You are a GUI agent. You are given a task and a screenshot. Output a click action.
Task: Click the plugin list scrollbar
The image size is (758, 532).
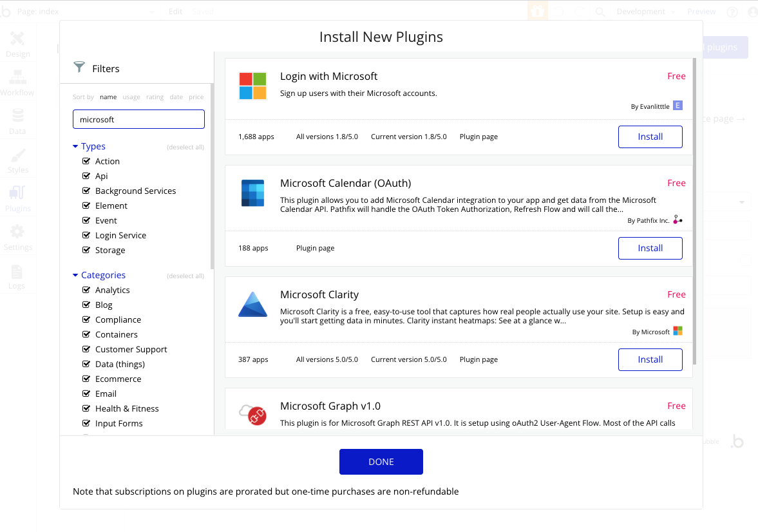694,211
